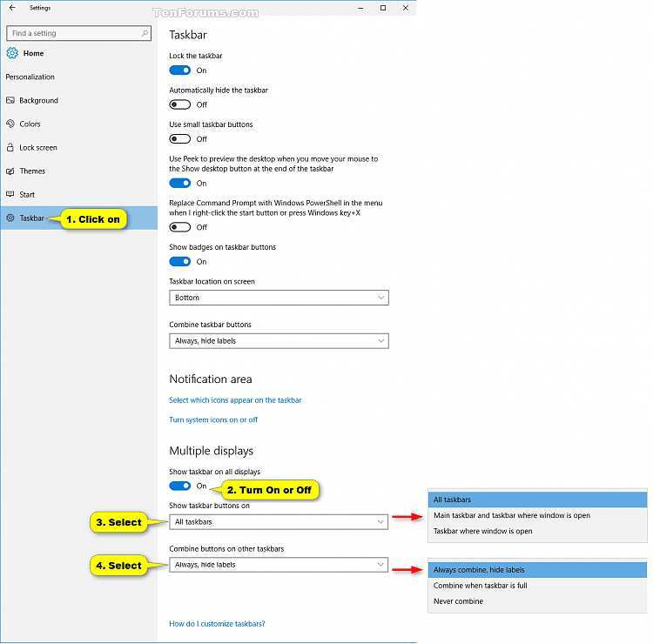This screenshot has height=644, width=653.
Task: Select Always combine, hide labels option
Action: (538, 570)
